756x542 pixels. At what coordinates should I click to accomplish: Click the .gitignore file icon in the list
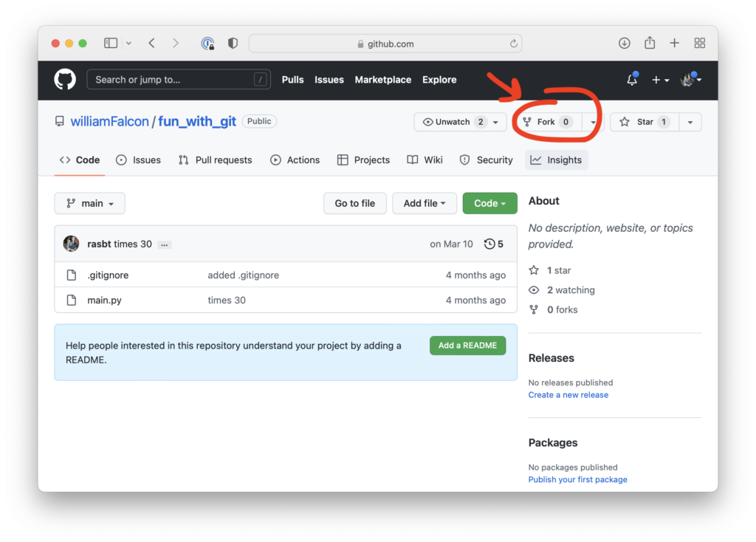(x=71, y=274)
